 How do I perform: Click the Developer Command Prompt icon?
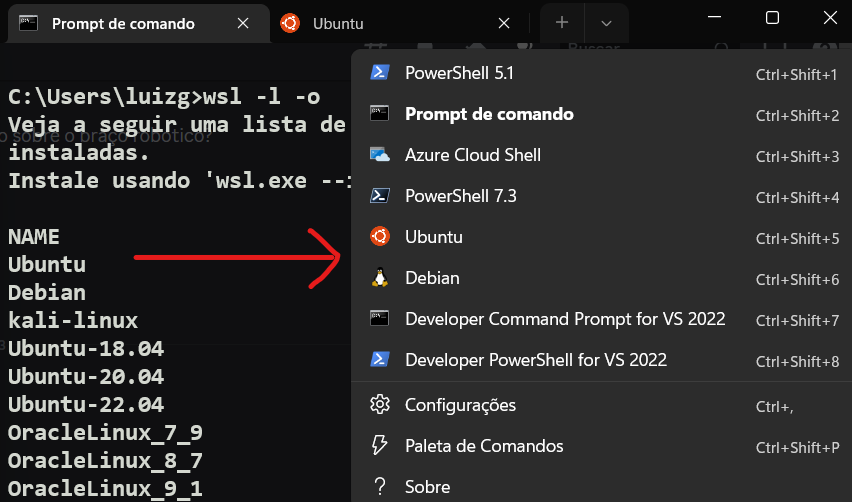(x=380, y=318)
